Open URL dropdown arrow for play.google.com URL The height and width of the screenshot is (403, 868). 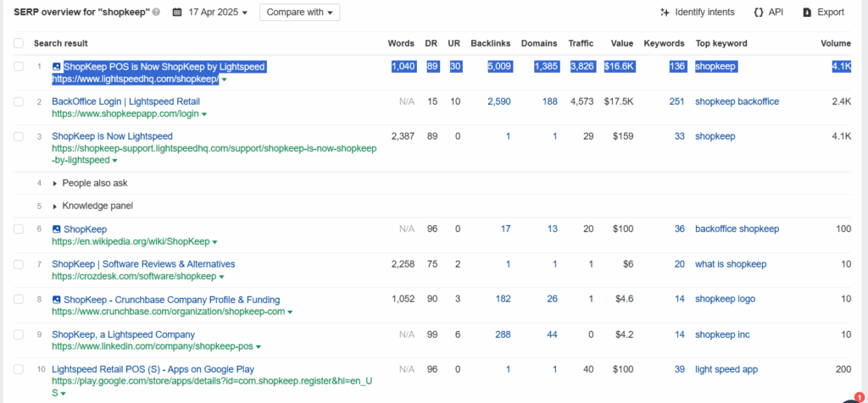point(63,394)
